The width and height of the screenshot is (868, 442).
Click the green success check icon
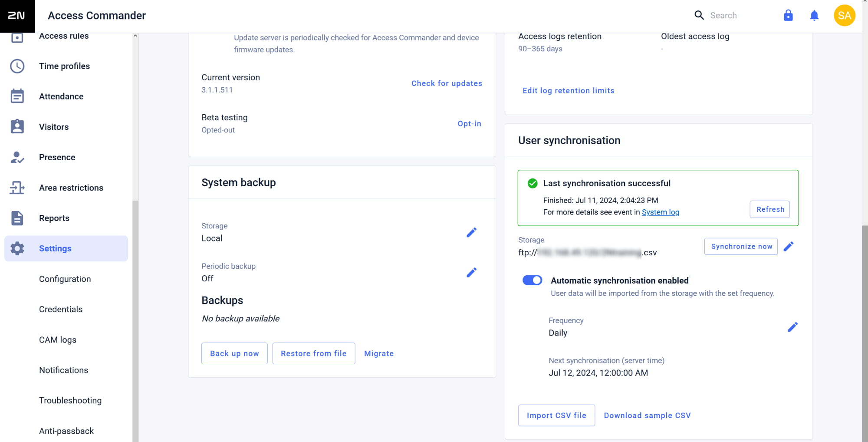coord(532,183)
